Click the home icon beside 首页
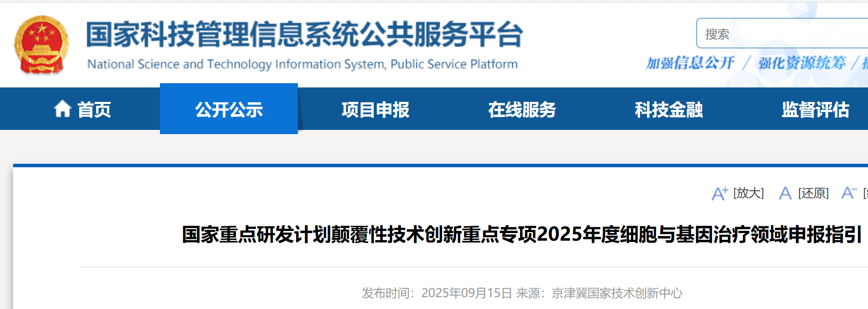This screenshot has width=868, height=309. click(62, 109)
